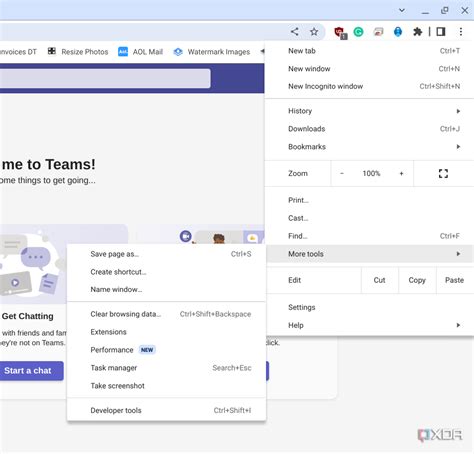Open the Resize Photos bookmark
This screenshot has width=474, height=454.
pos(78,52)
